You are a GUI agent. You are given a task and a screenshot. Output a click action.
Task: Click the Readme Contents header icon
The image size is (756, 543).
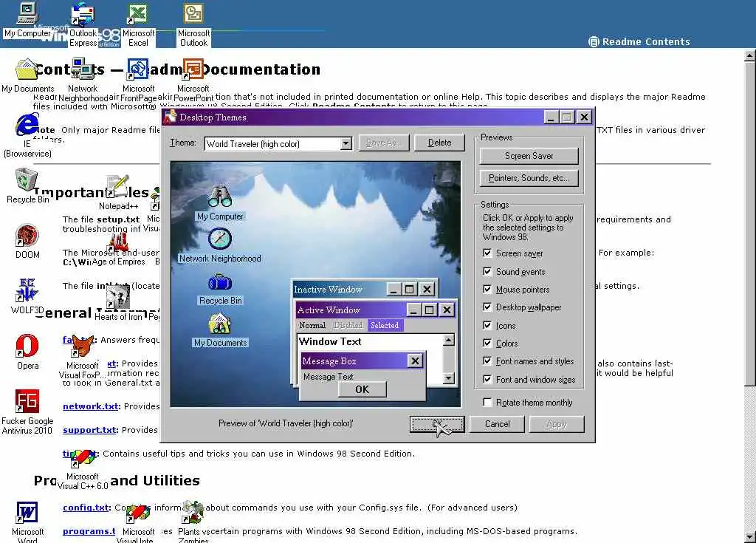[594, 42]
